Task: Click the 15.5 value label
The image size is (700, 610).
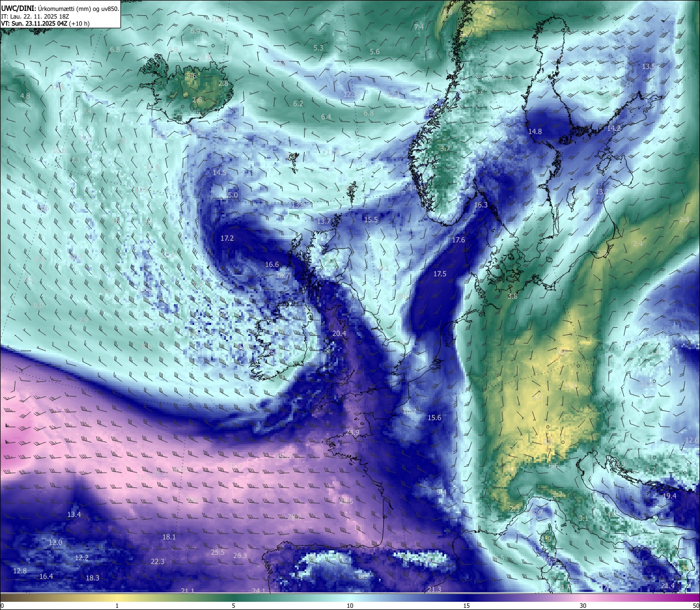Action: [x=371, y=220]
